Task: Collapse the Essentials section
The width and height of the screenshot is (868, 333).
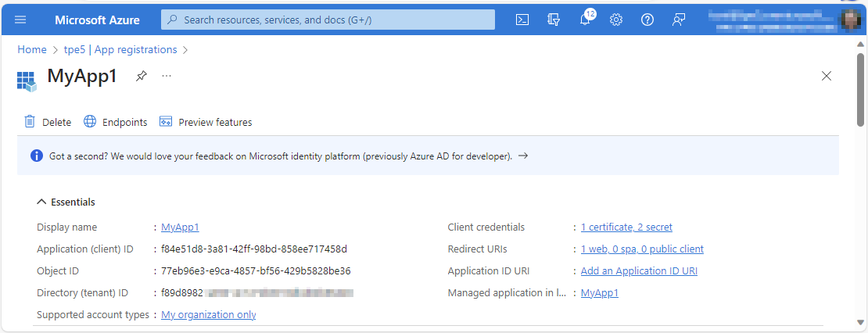Action: [66, 202]
